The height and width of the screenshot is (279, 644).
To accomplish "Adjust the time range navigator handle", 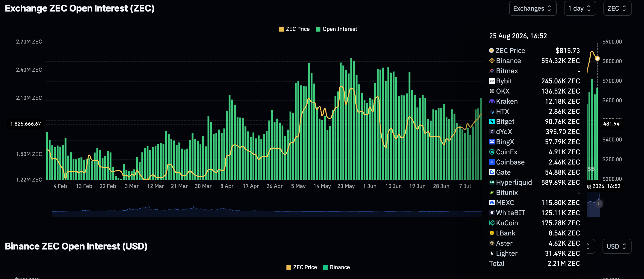I will (599, 204).
